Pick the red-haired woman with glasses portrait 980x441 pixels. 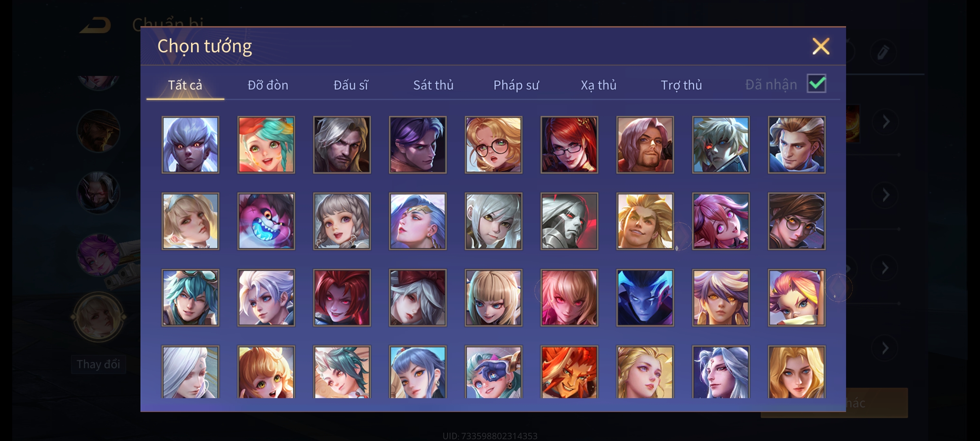[569, 145]
